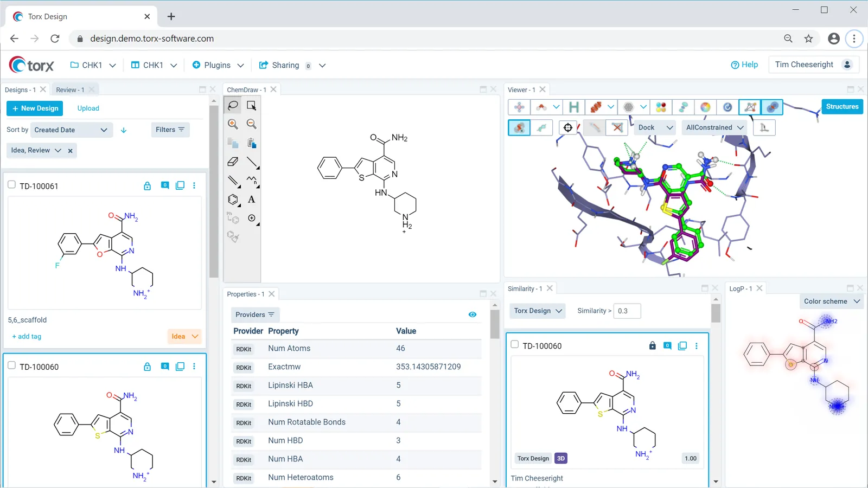Click the zoom out magnifier in ChemDraw
This screenshot has height=488, width=868.
coord(251,124)
